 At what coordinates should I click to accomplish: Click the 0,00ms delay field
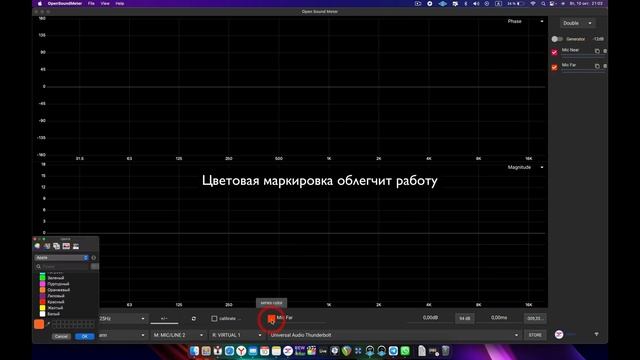point(499,318)
